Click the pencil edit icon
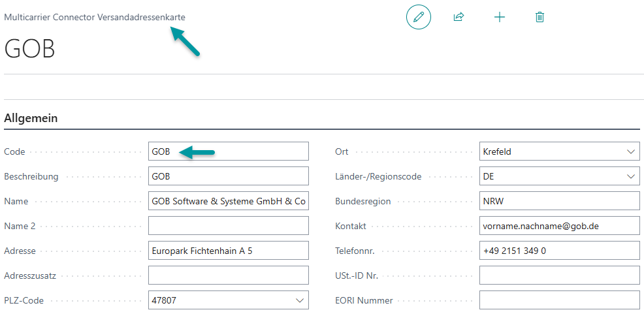The image size is (644, 329). pyautogui.click(x=419, y=17)
